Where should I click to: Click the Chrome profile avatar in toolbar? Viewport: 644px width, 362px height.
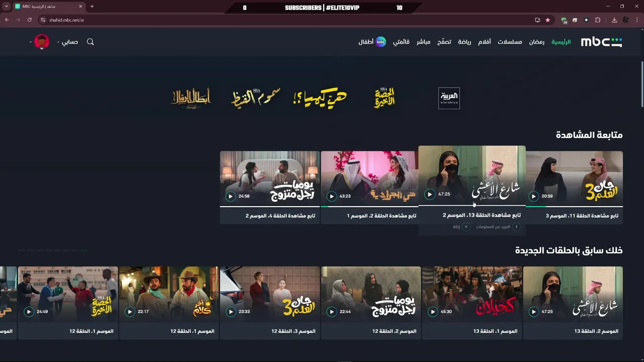tap(626, 20)
